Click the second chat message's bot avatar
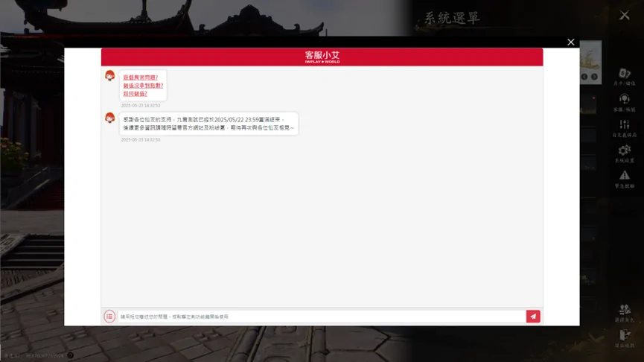 pyautogui.click(x=109, y=118)
